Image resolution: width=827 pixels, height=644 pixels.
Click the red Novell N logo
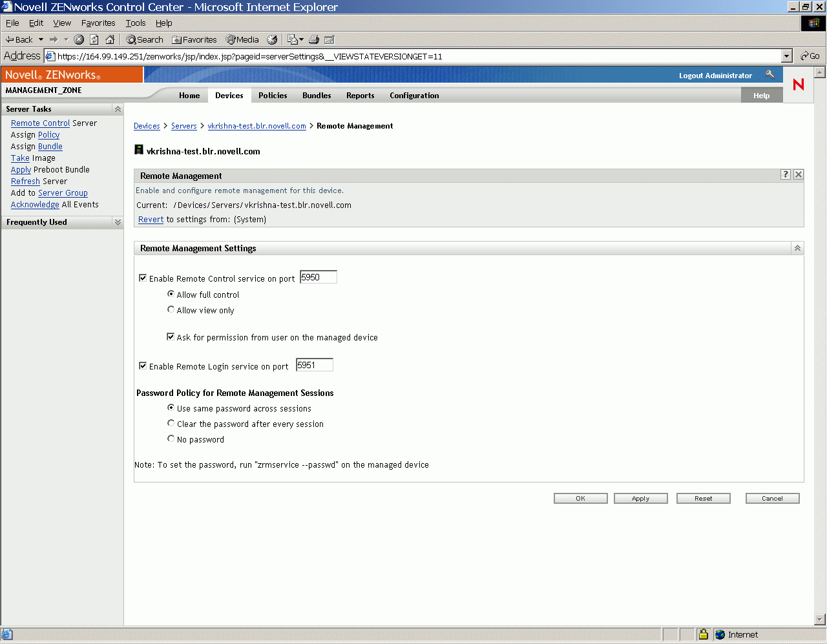(798, 85)
